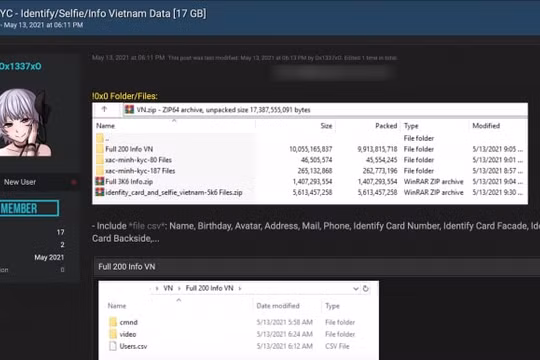Select 'Full 200 Info VN' row text

129,149
